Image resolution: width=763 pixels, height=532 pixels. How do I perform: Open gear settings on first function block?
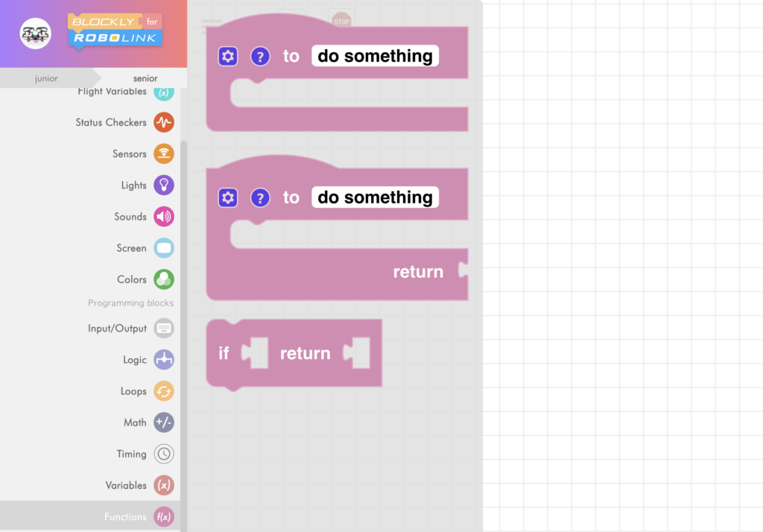(x=228, y=57)
